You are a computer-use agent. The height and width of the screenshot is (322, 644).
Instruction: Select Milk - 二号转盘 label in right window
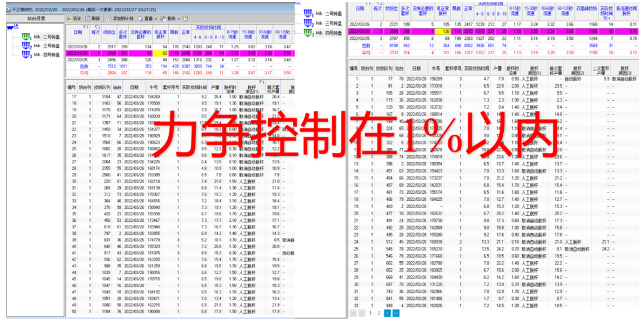click(329, 14)
